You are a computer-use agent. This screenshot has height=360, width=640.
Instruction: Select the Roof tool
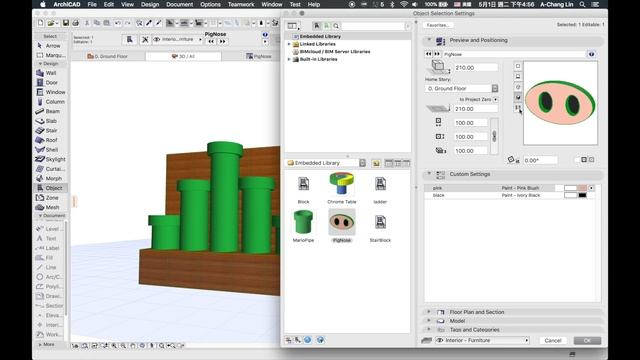point(50,140)
